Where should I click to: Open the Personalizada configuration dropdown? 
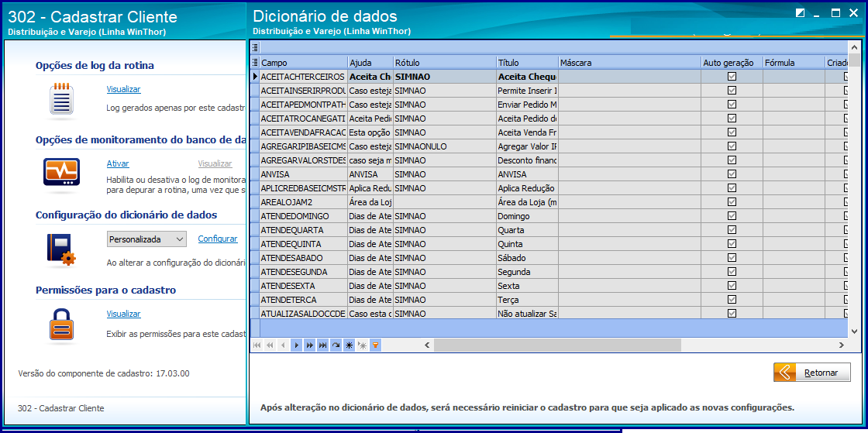pos(146,239)
